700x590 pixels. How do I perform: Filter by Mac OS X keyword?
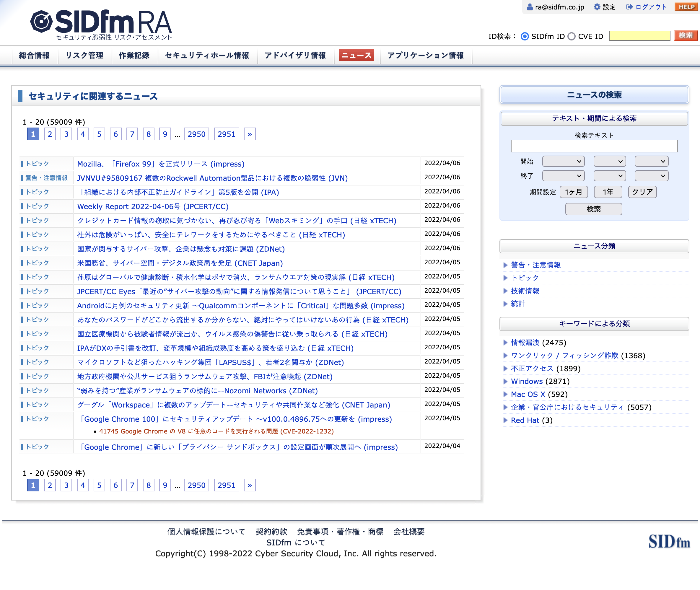[x=528, y=394]
